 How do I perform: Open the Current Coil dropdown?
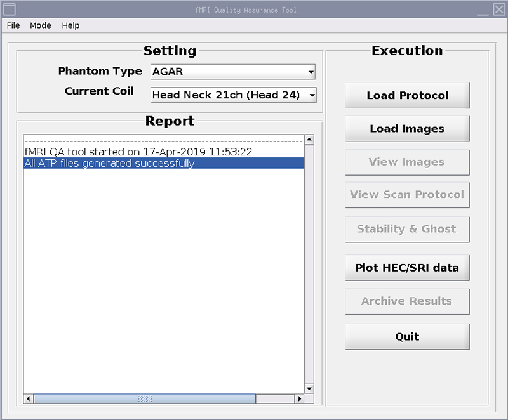(x=311, y=95)
